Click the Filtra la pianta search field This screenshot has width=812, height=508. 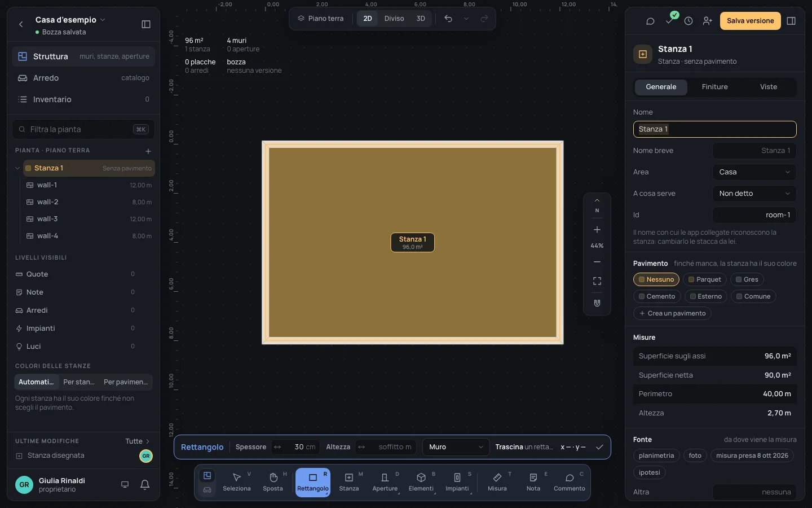[83, 129]
